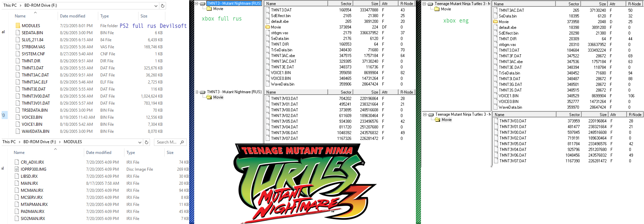Click the TMNT3I.DAT file icon in xbox eng list

coord(495,79)
